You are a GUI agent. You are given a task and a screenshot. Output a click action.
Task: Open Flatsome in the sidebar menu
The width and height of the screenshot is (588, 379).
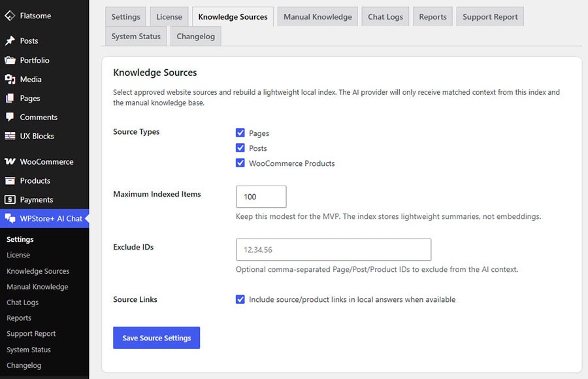(x=44, y=16)
